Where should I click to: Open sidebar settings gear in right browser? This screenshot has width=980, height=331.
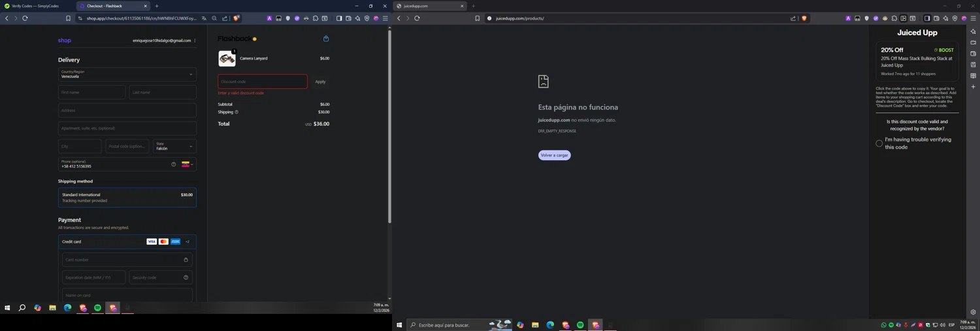coord(973,312)
